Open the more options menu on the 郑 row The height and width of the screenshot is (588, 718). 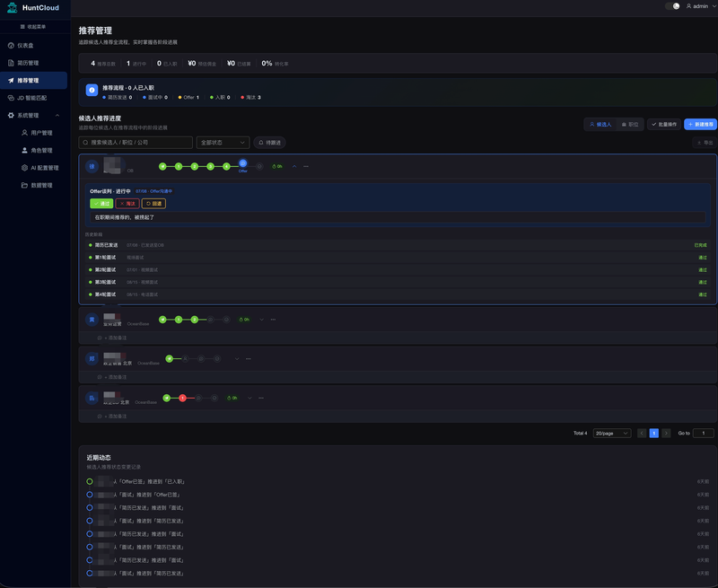(249, 358)
